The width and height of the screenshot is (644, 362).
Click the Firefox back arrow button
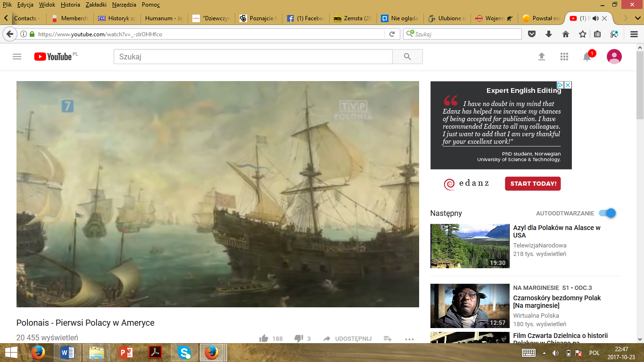[x=10, y=34]
